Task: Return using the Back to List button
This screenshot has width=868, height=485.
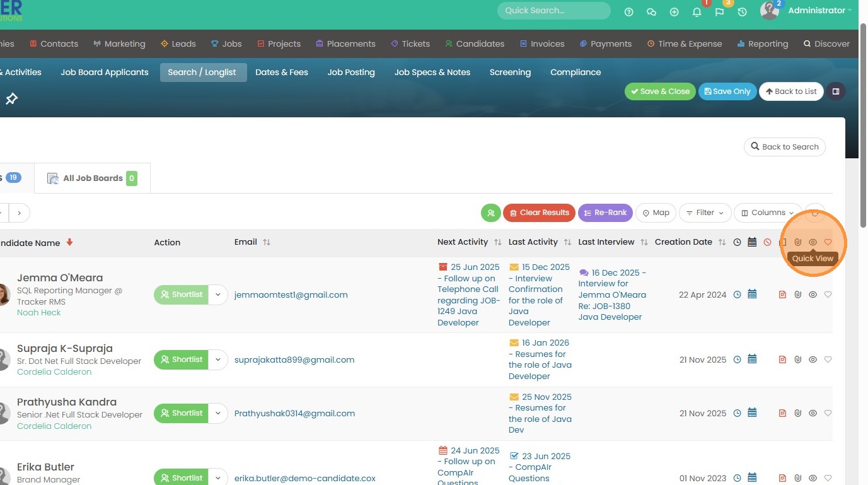Action: point(791,91)
